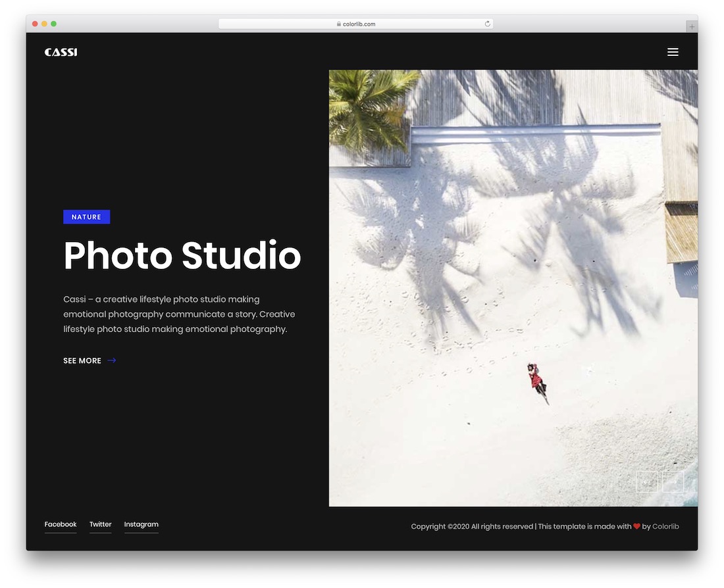This screenshot has width=724, height=588.
Task: Open the hamburger navigation menu
Action: 673,51
